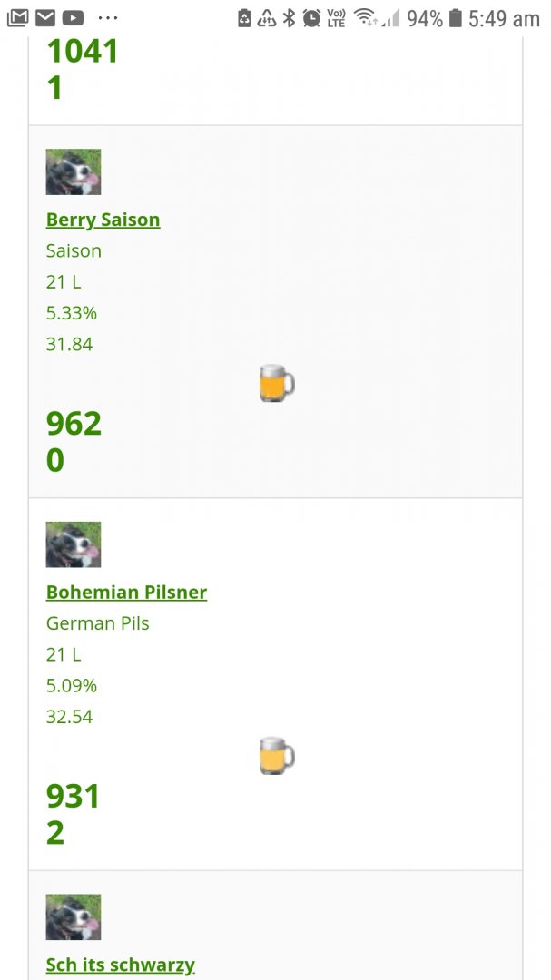Tap the alarm clock status icon
The width and height of the screenshot is (551, 980).
click(310, 18)
